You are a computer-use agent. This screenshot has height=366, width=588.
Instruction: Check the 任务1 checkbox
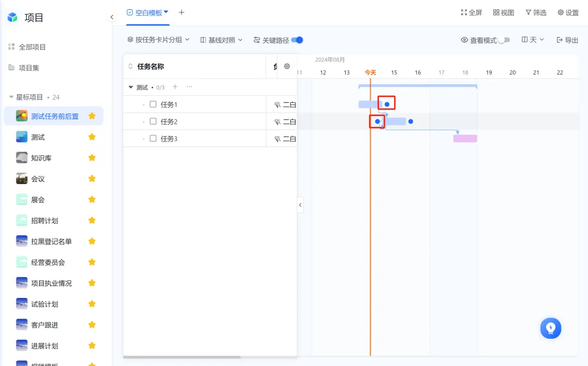[x=153, y=104]
